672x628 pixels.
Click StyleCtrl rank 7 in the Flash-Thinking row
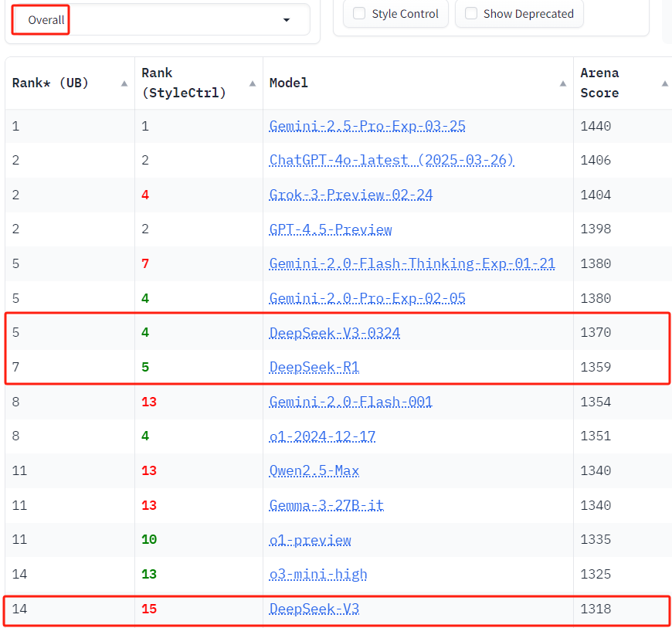tap(145, 263)
